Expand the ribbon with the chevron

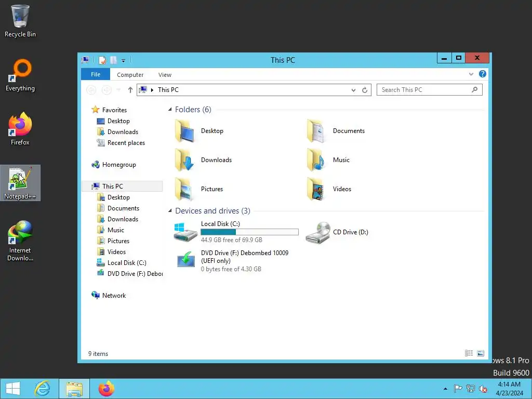pyautogui.click(x=471, y=74)
